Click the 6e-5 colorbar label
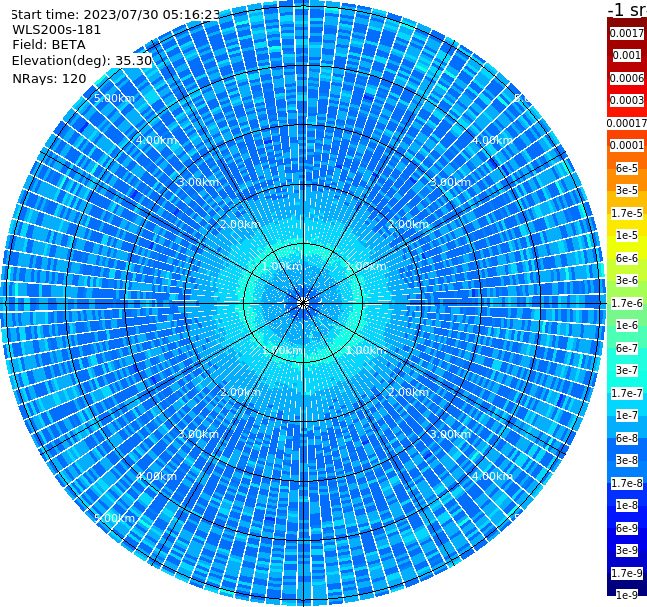This screenshot has width=647, height=607. pos(627,168)
